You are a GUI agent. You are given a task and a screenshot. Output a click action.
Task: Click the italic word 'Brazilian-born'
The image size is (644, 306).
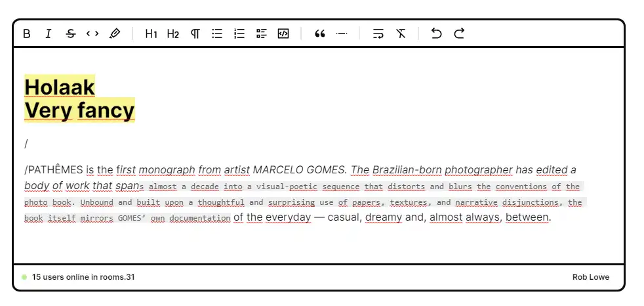(x=407, y=169)
